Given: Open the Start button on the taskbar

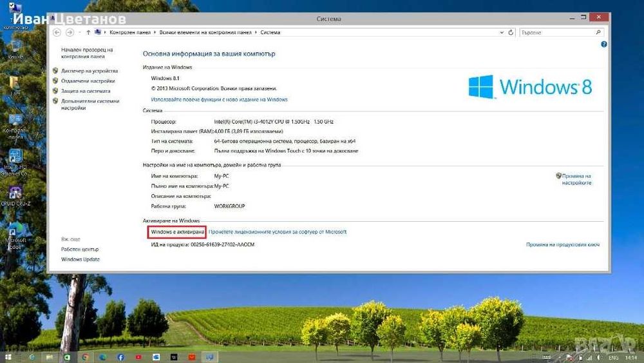Looking at the screenshot, I should (8, 357).
